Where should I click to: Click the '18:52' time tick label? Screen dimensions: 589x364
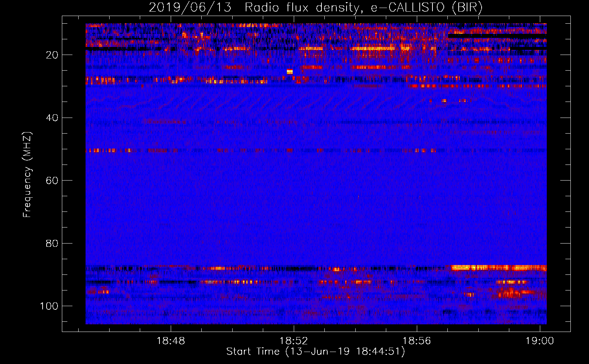pyautogui.click(x=293, y=341)
